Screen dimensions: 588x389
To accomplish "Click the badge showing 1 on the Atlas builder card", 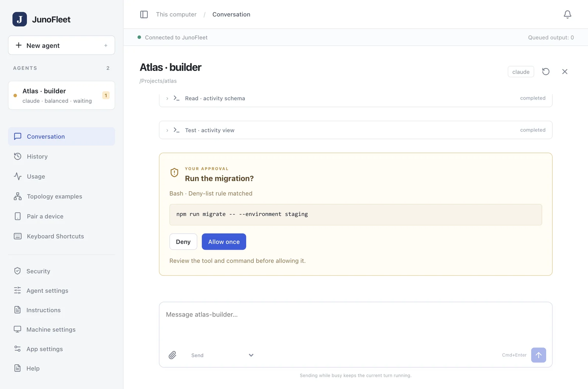I will (106, 95).
